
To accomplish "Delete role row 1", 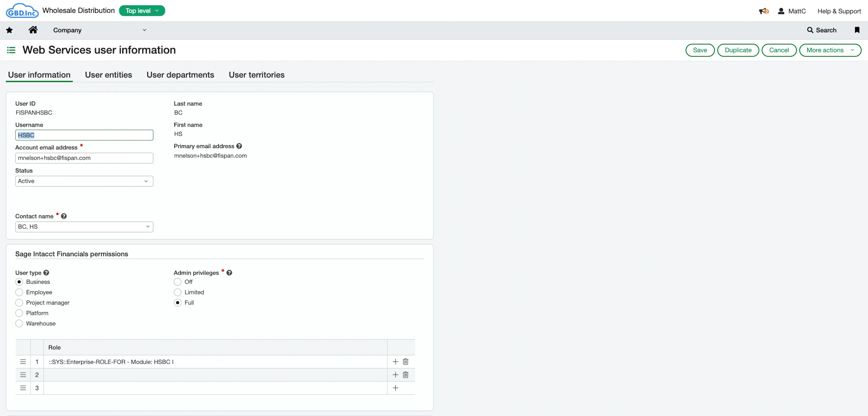I will click(405, 362).
